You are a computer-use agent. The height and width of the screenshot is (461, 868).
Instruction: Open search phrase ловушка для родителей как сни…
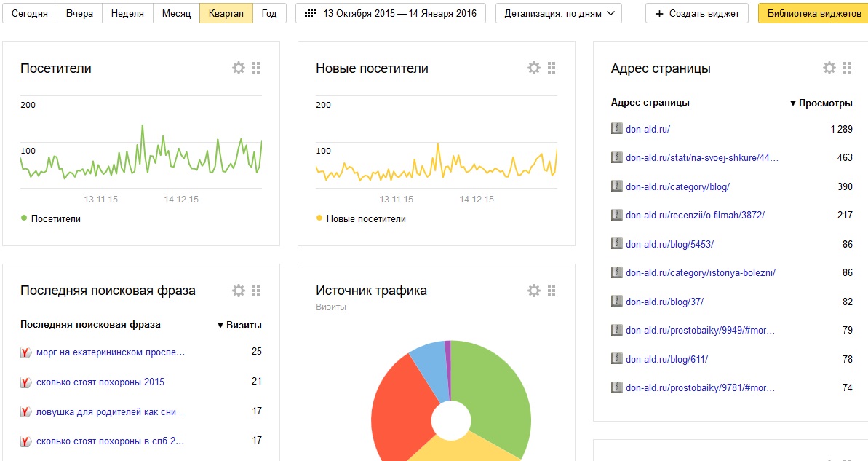coord(111,412)
